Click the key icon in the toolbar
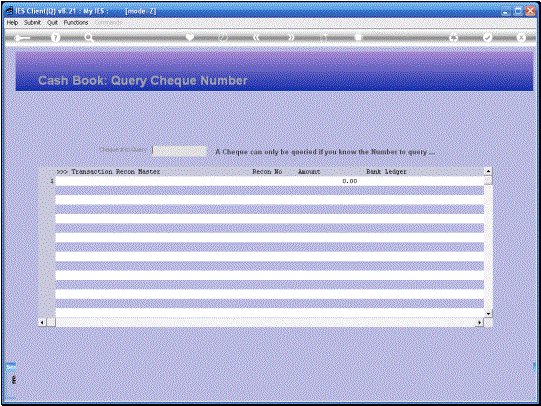Screen dimensions: 541x406 [22, 38]
